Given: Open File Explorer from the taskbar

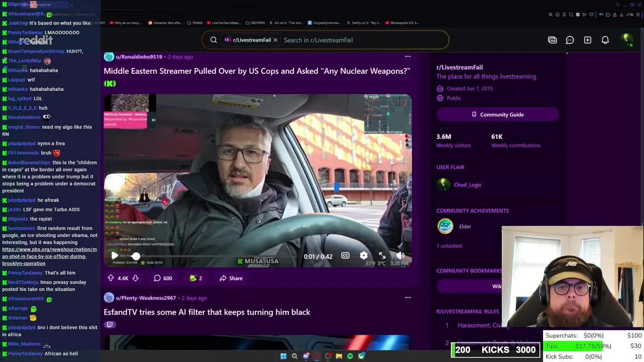Looking at the screenshot, I should click(339, 356).
